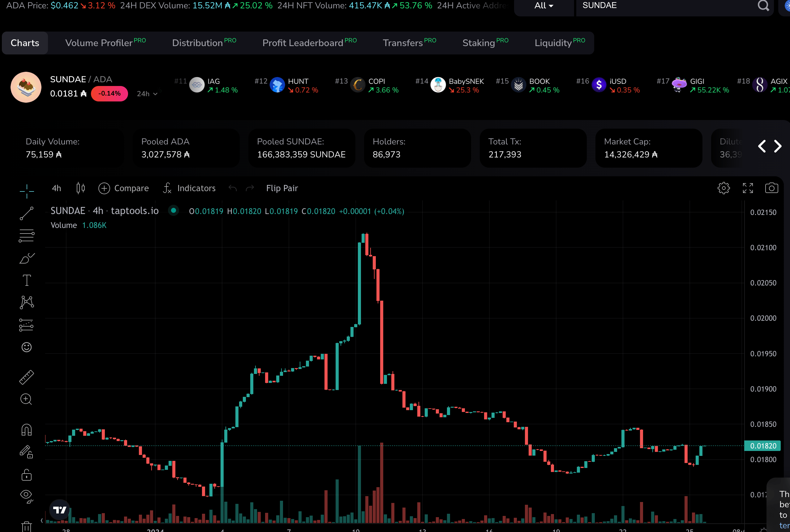Select the text annotation tool
Viewport: 790px width, 532px height.
click(x=27, y=280)
